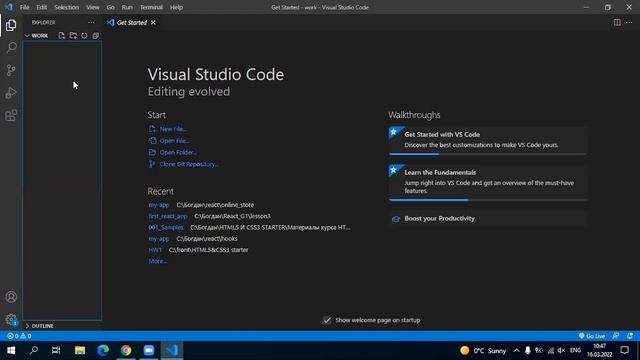Open the Extensions view

pos(11,116)
